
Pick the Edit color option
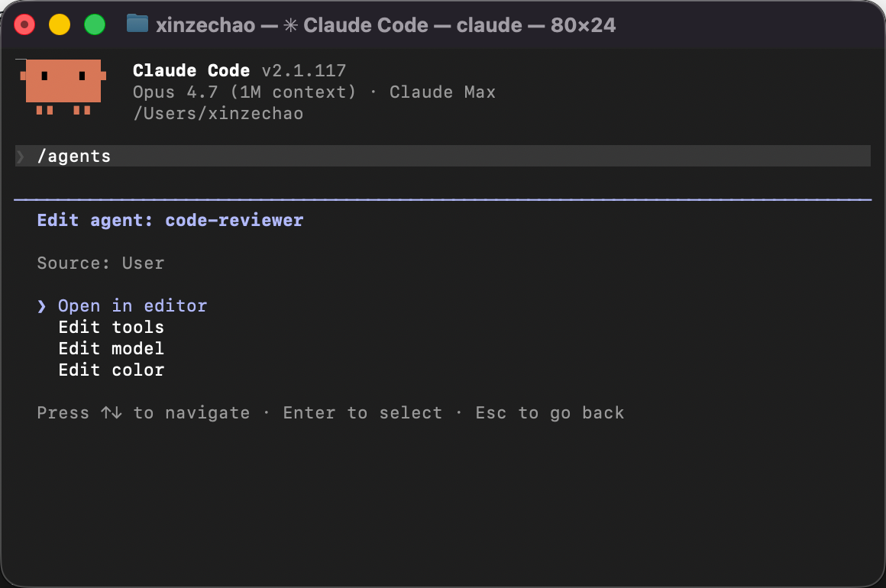[x=112, y=370]
